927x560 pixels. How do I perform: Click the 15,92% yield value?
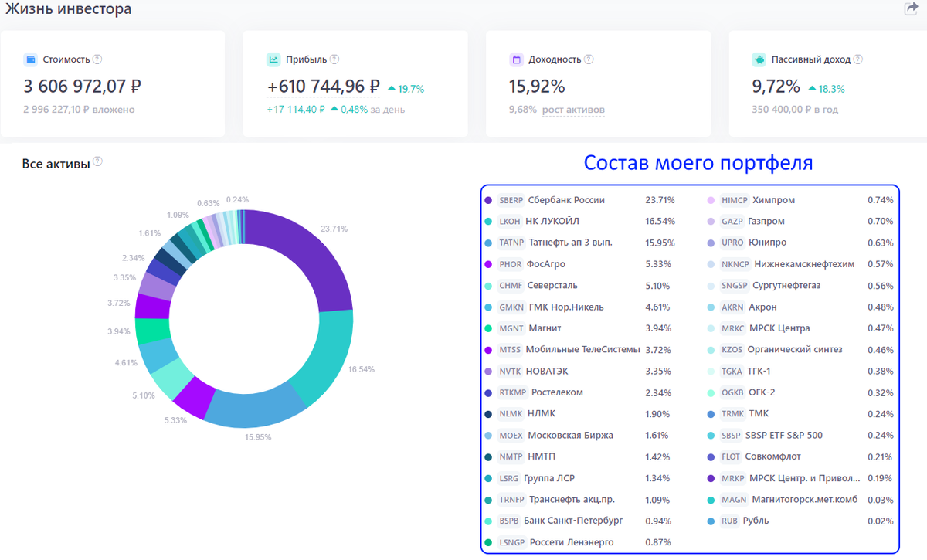[537, 87]
